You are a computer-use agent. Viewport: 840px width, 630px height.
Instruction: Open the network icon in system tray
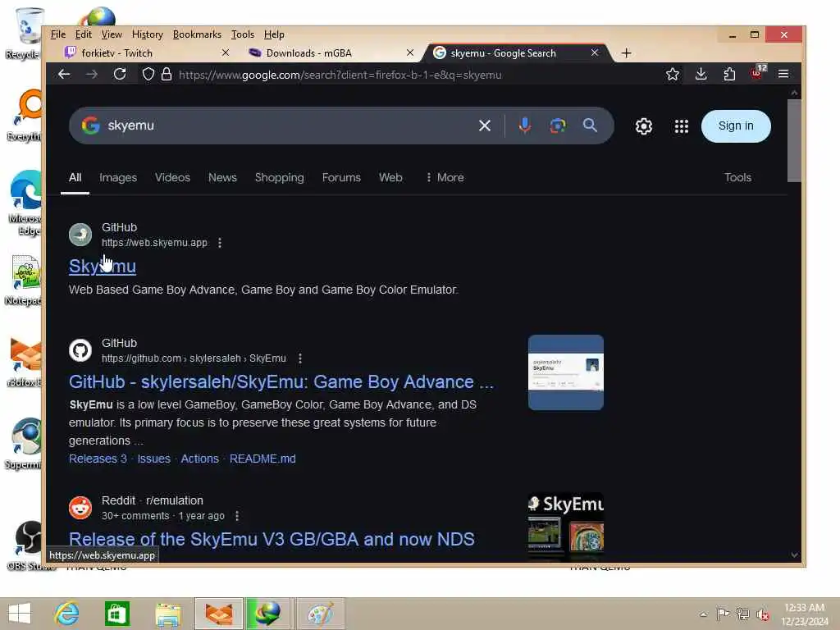[x=742, y=614]
